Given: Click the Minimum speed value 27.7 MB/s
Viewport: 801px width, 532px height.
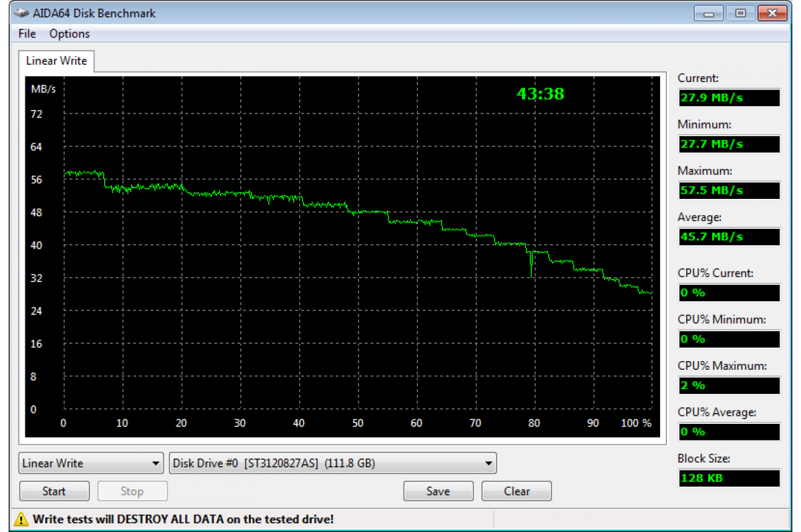Looking at the screenshot, I should tap(729, 144).
